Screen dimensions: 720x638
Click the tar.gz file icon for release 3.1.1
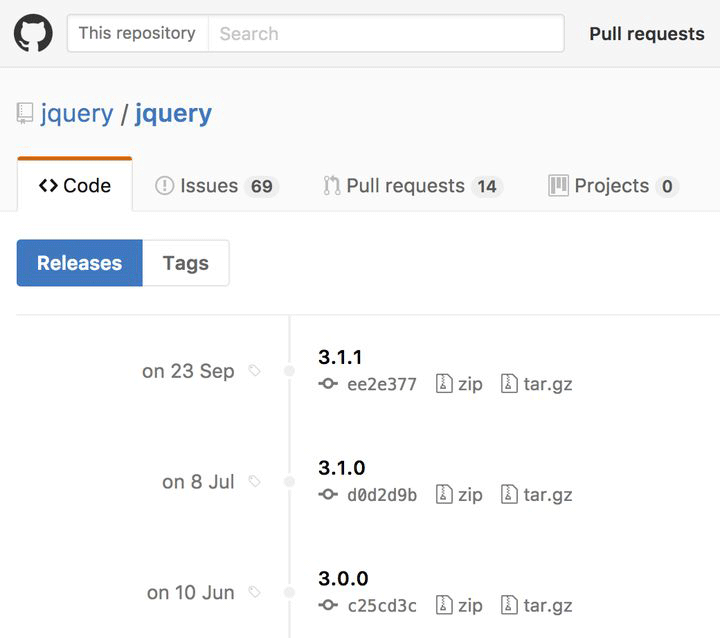[509, 384]
